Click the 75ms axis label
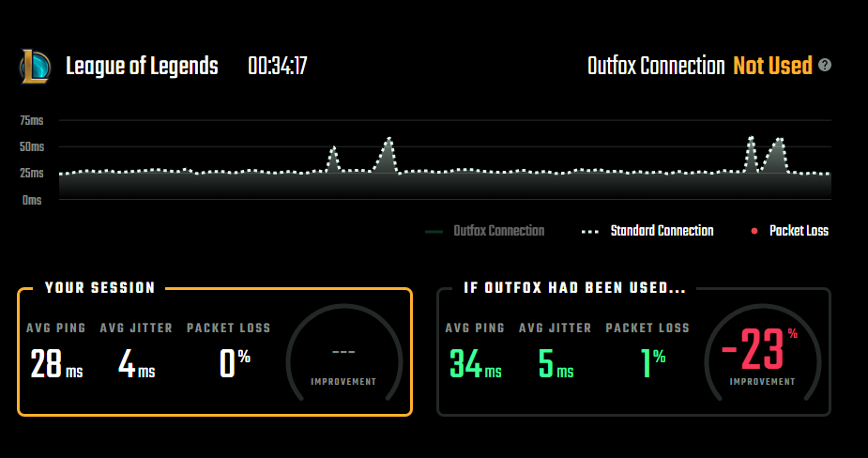The image size is (868, 458). 32,120
